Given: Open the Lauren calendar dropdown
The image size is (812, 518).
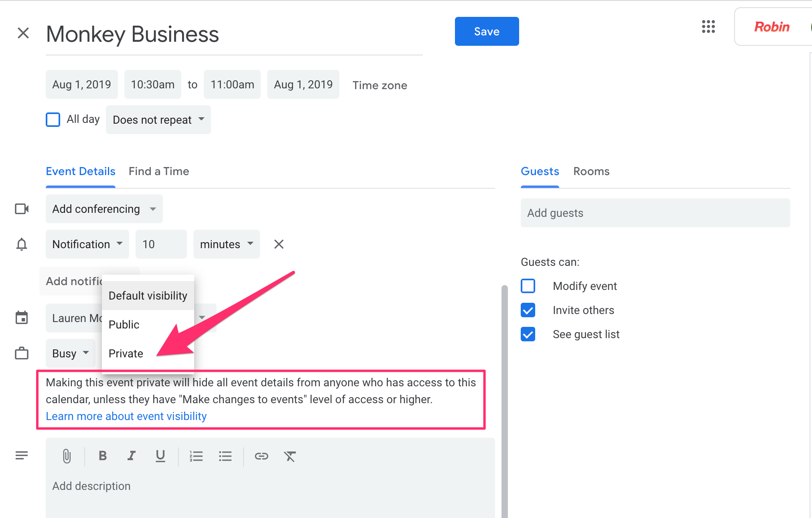Looking at the screenshot, I should click(202, 318).
